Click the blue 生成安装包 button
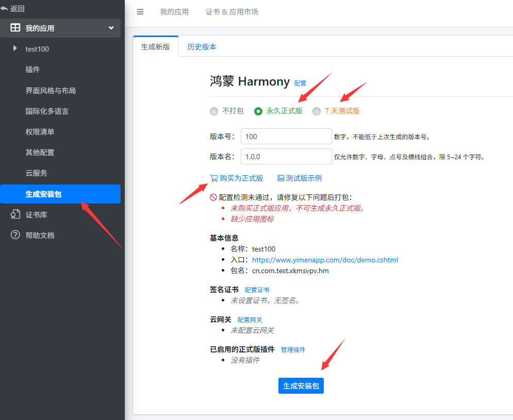Image resolution: width=513 pixels, height=420 pixels. (301, 385)
